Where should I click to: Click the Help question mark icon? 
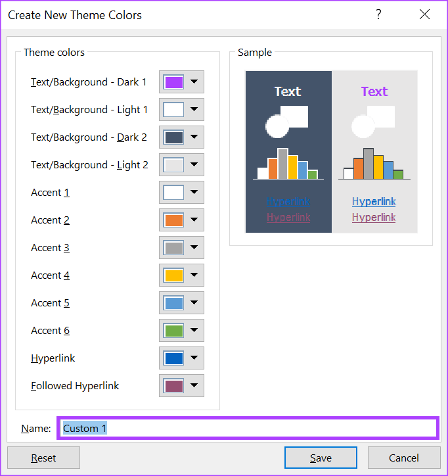[378, 14]
